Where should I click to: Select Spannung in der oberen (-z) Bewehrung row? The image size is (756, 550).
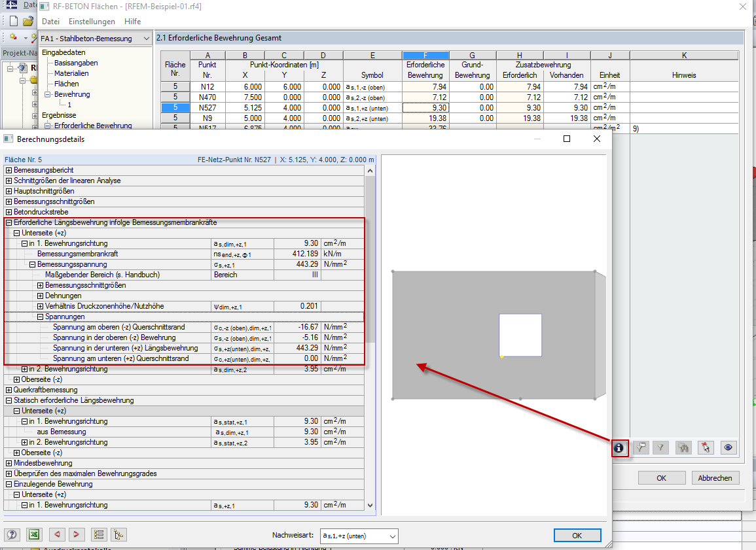point(183,337)
